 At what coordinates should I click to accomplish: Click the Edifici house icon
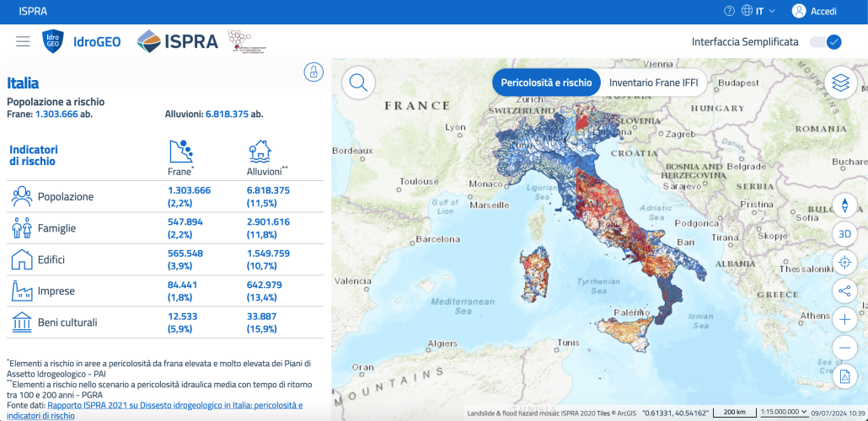[x=22, y=259]
